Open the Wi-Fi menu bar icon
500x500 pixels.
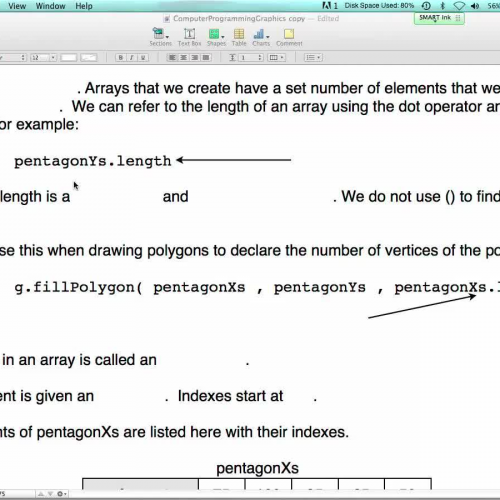click(459, 6)
